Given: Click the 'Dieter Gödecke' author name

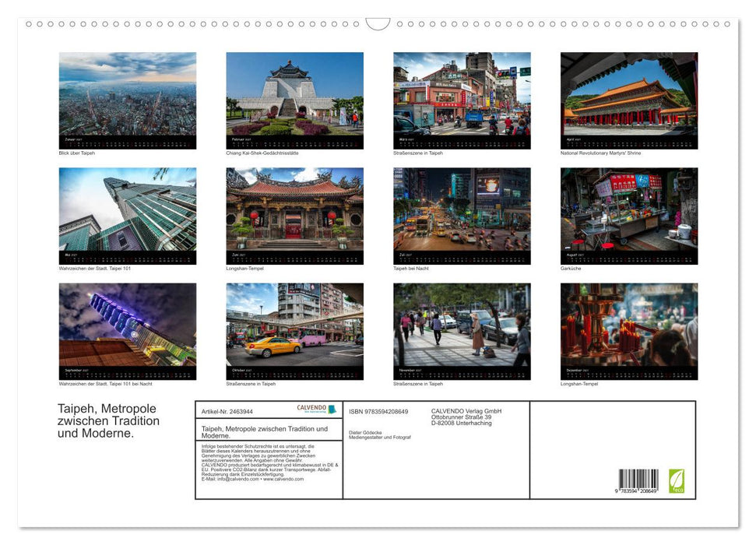Looking at the screenshot, I should click(x=365, y=433).
